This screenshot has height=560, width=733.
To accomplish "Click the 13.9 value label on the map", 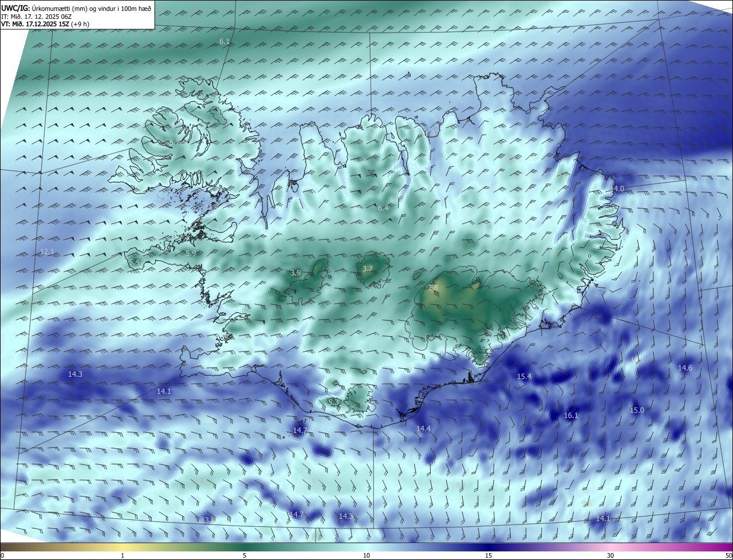I will pyautogui.click(x=208, y=519).
